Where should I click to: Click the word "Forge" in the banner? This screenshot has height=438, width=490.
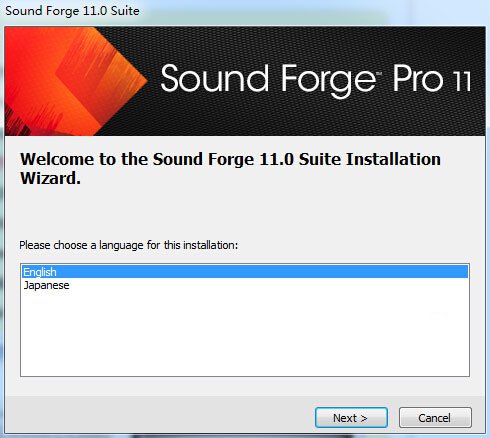tap(328, 81)
